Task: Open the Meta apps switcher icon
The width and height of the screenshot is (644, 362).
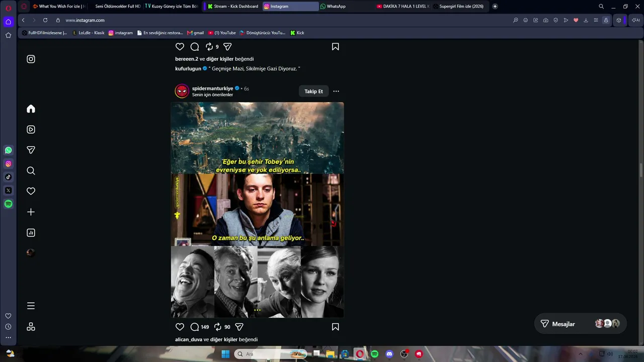Action: tap(31, 327)
